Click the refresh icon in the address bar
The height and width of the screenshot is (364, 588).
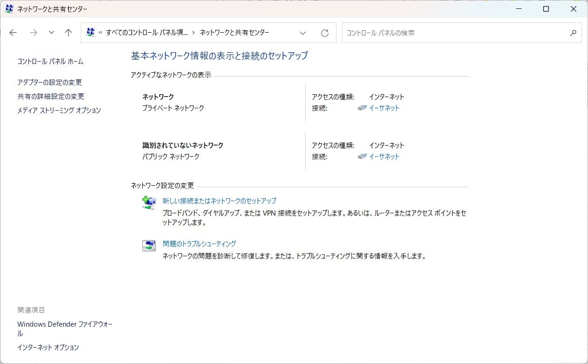(x=325, y=33)
